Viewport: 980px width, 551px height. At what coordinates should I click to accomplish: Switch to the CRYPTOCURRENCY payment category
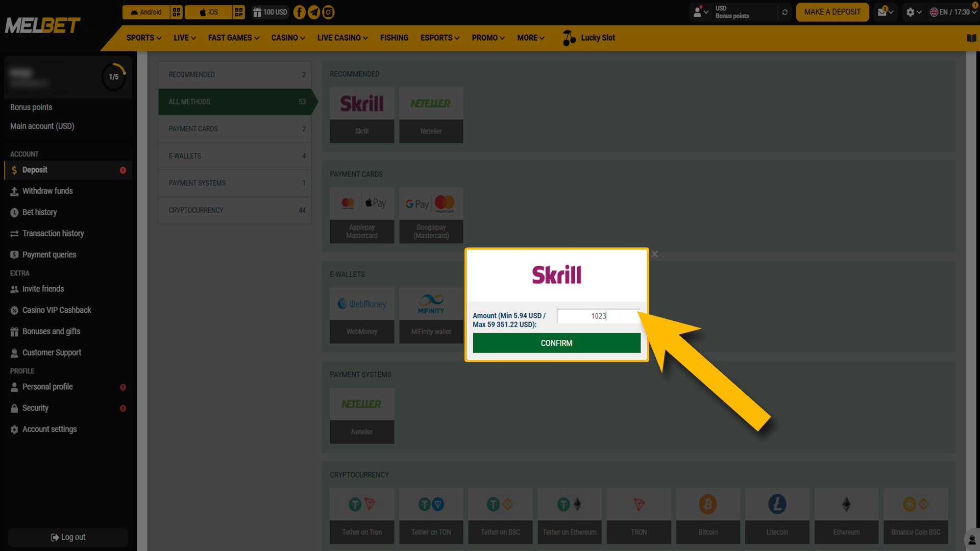click(234, 210)
